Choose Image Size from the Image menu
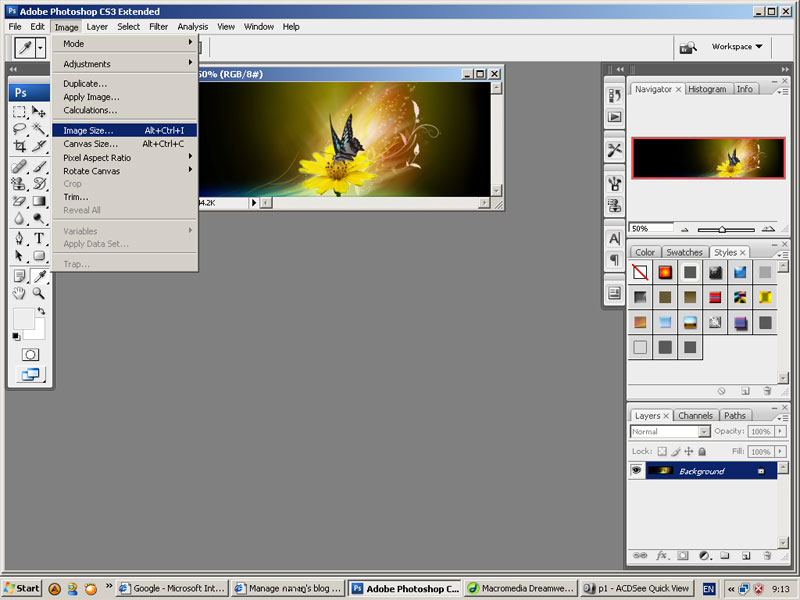The height and width of the screenshot is (600, 800). 124,131
